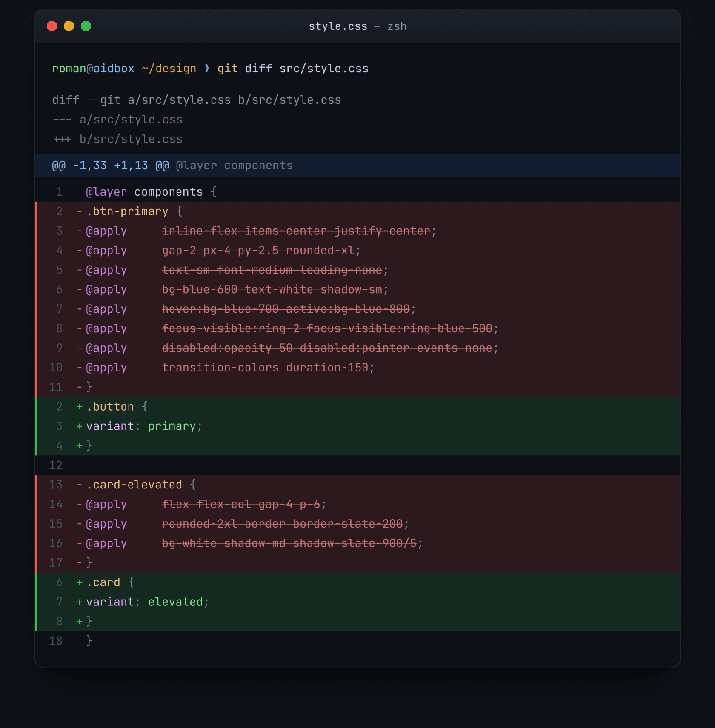The height and width of the screenshot is (728, 715).
Task: Minimize the window using the yellow button
Action: (69, 26)
